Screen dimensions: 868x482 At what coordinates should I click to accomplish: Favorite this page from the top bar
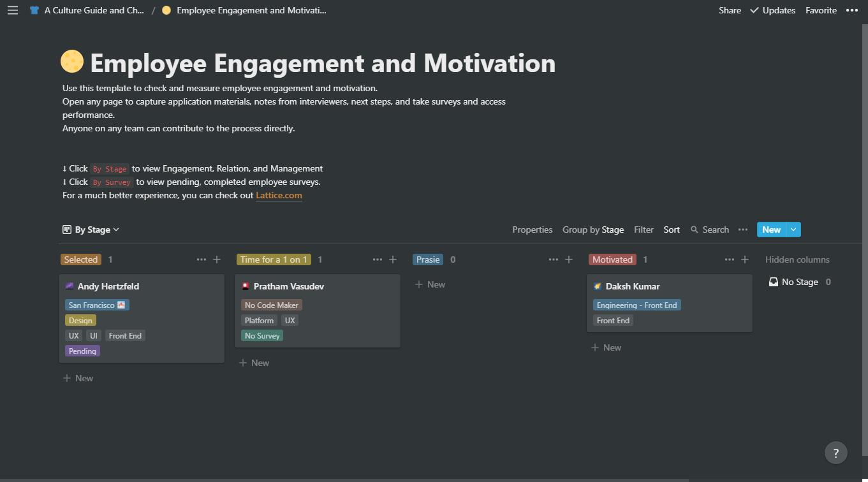coord(821,10)
